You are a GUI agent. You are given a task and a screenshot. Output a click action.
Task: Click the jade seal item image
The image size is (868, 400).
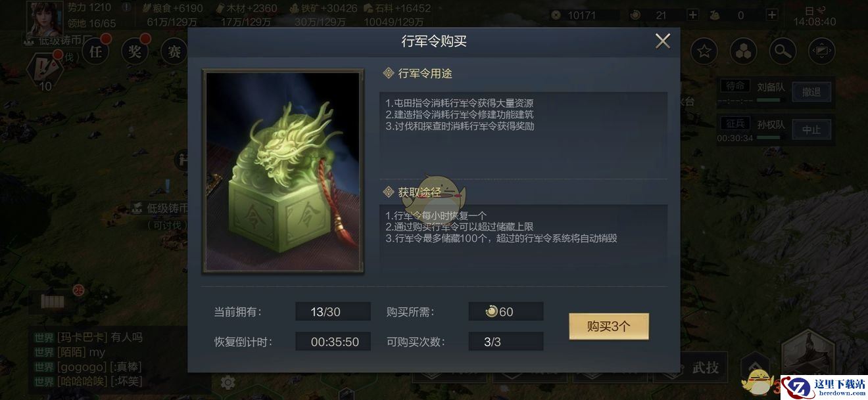pos(283,171)
